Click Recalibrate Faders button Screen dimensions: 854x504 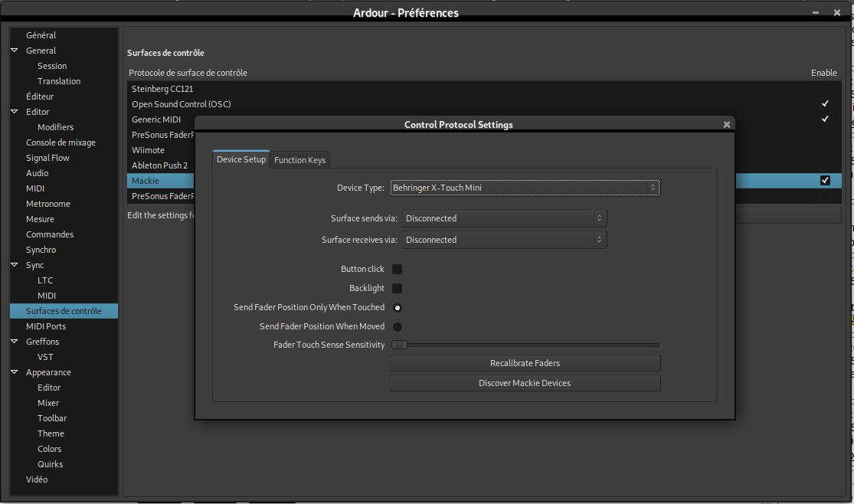(x=525, y=363)
